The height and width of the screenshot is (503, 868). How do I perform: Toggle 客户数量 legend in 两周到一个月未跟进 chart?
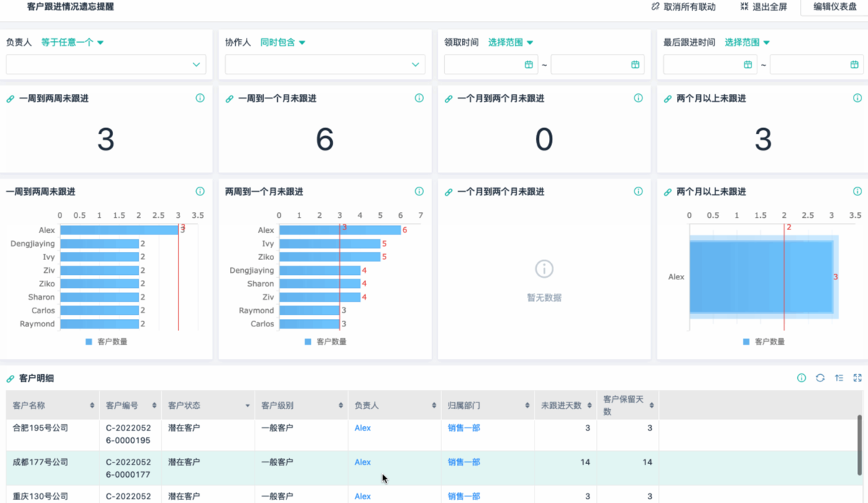click(x=325, y=342)
